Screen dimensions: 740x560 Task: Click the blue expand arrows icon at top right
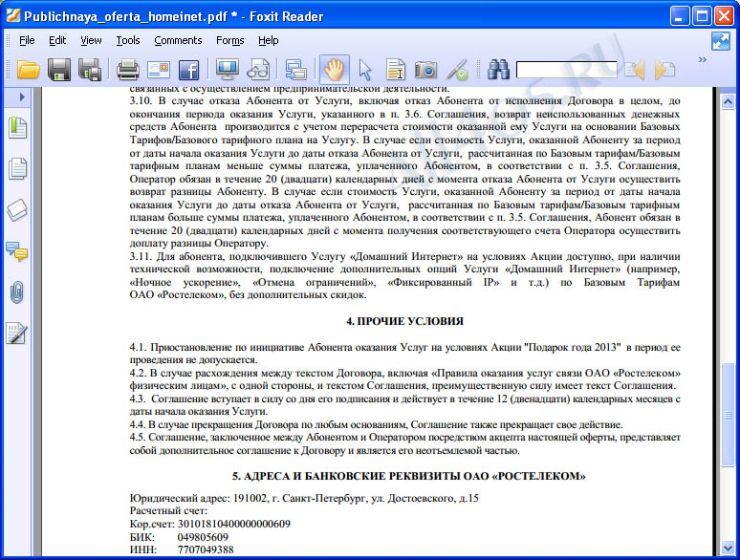pos(721,41)
